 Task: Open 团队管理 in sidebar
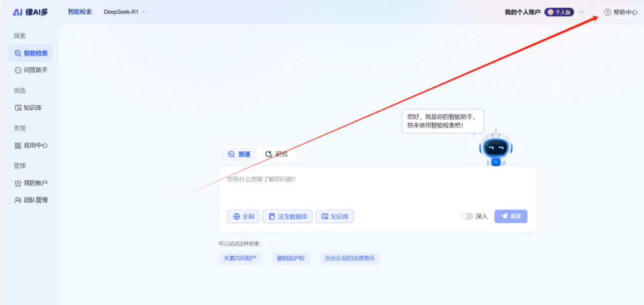pyautogui.click(x=31, y=200)
